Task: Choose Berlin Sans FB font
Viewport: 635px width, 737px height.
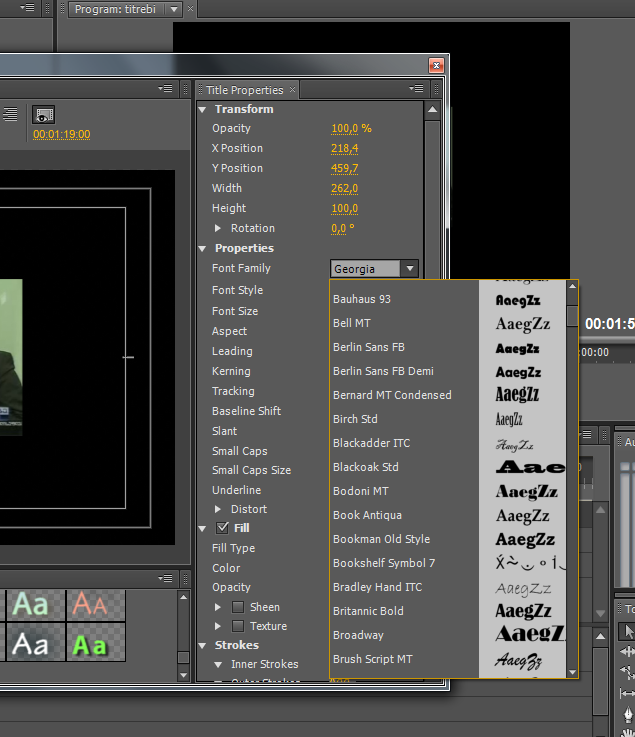Action: coord(404,347)
